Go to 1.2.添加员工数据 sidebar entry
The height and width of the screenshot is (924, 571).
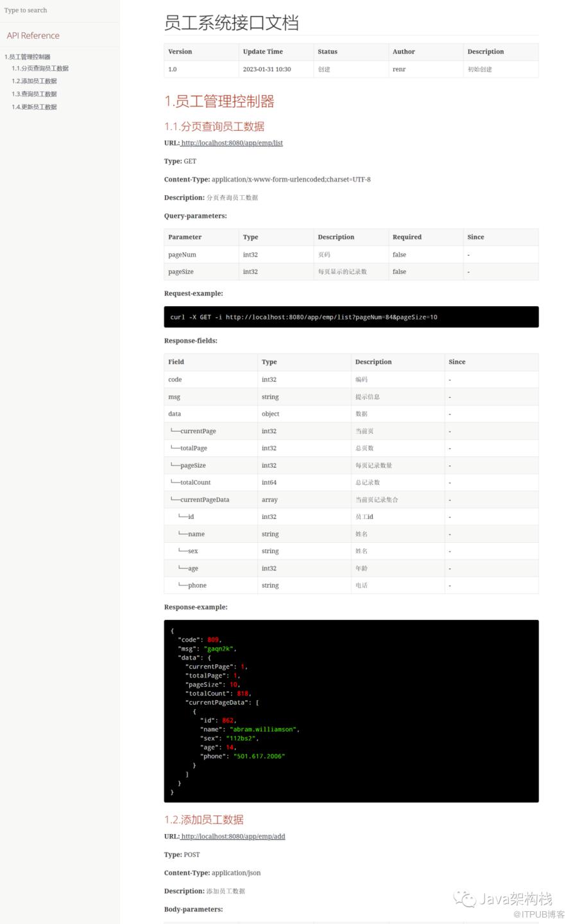pyautogui.click(x=34, y=81)
